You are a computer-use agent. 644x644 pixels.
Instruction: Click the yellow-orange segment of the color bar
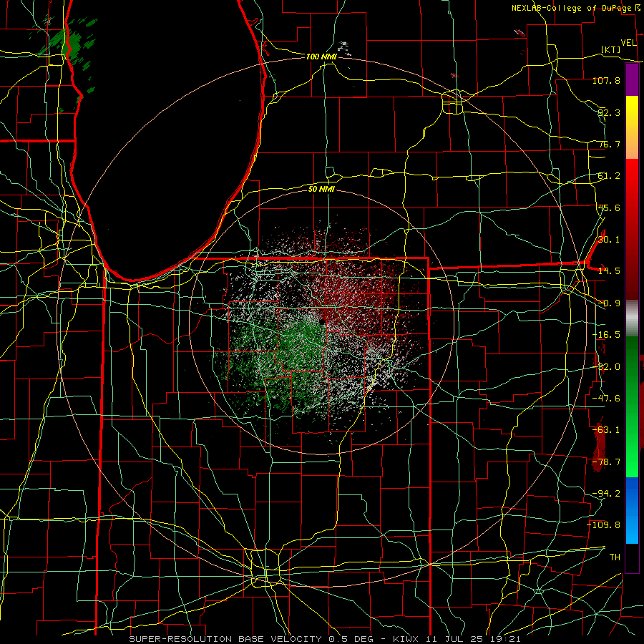point(632,127)
